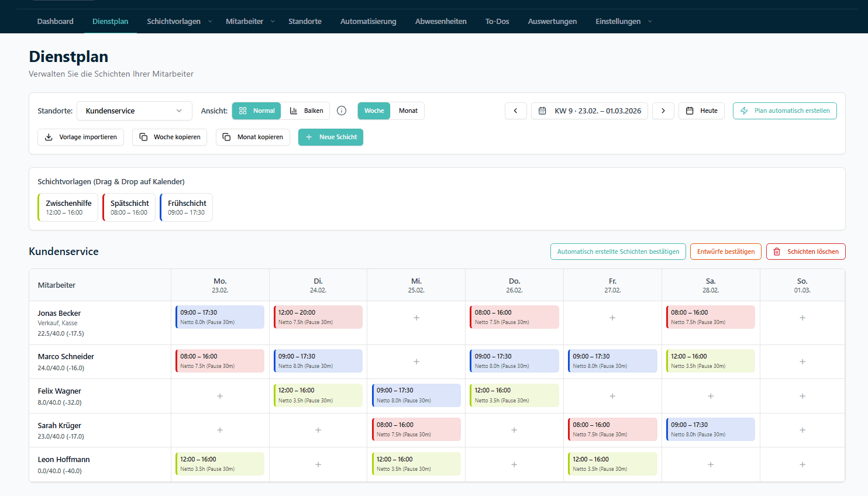
Task: Click the sparkle icon on Plan automatisch erstellen
Action: point(743,111)
